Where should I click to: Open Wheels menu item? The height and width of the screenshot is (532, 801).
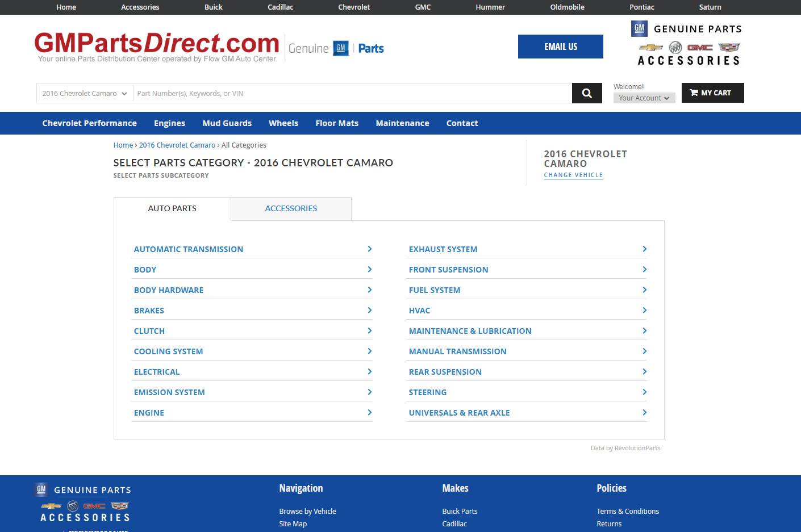pos(283,123)
